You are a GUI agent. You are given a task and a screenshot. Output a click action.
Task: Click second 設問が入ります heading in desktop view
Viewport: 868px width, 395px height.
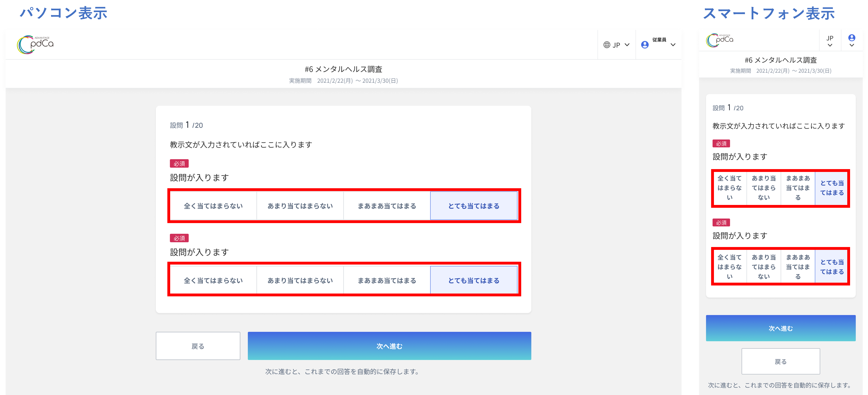coord(199,252)
